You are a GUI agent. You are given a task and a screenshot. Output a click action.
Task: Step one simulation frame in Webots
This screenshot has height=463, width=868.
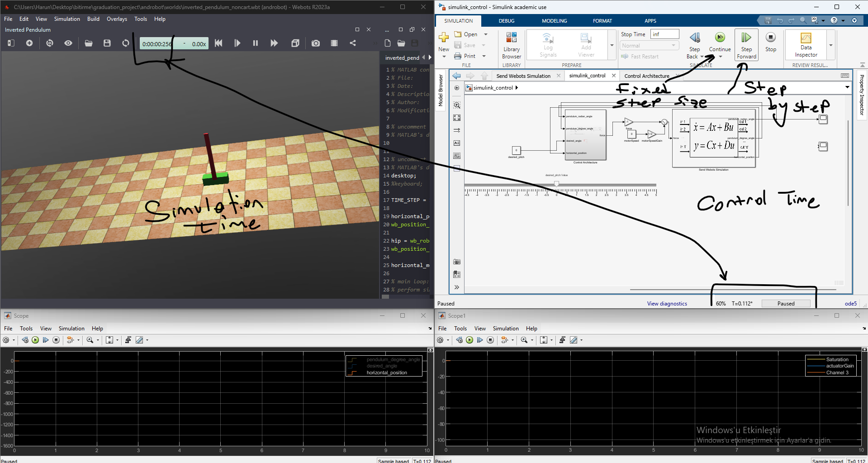click(237, 43)
